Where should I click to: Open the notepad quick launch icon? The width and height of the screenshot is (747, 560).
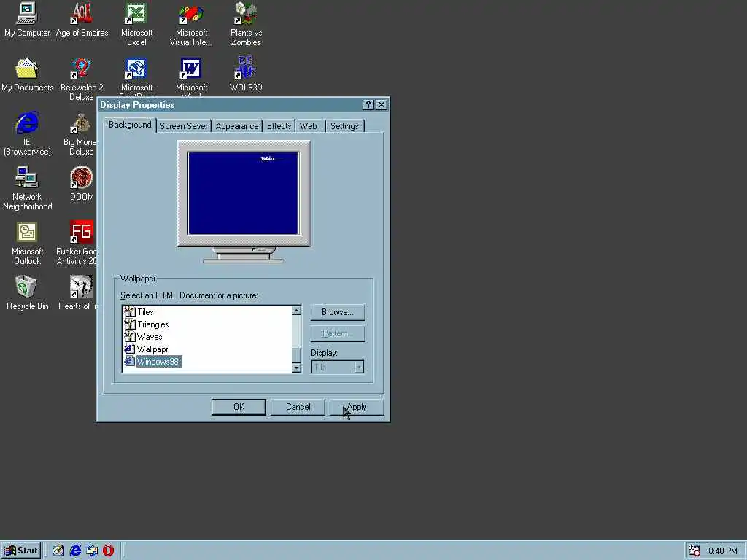click(58, 551)
